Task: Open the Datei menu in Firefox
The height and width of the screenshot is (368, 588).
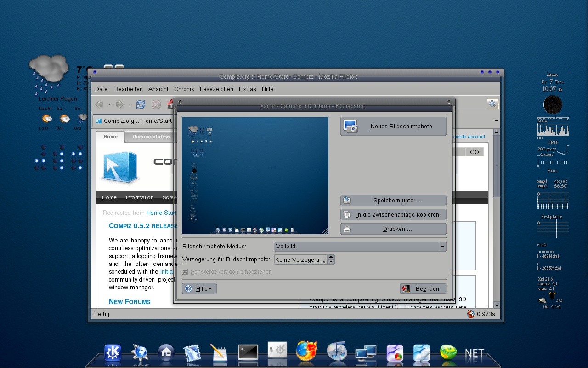Action: click(102, 89)
